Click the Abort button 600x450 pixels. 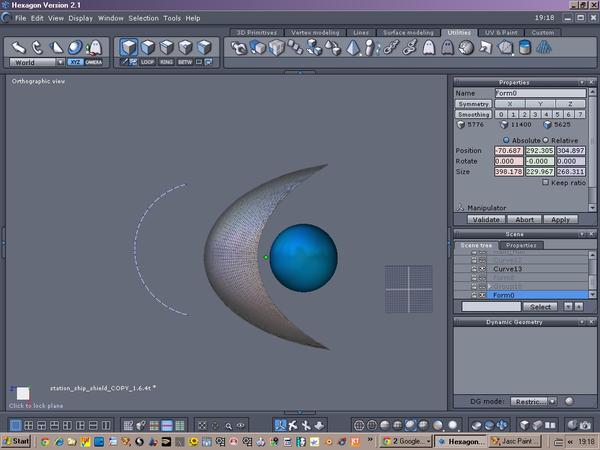(x=524, y=220)
